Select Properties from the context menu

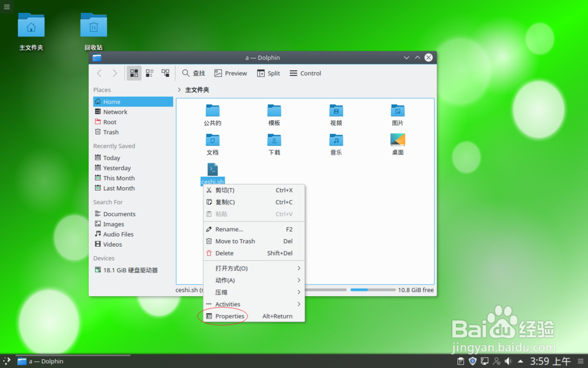(230, 316)
